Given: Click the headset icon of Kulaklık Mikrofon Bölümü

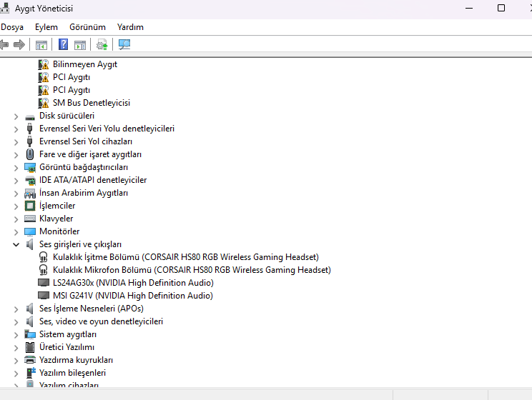Looking at the screenshot, I should click(x=44, y=270).
